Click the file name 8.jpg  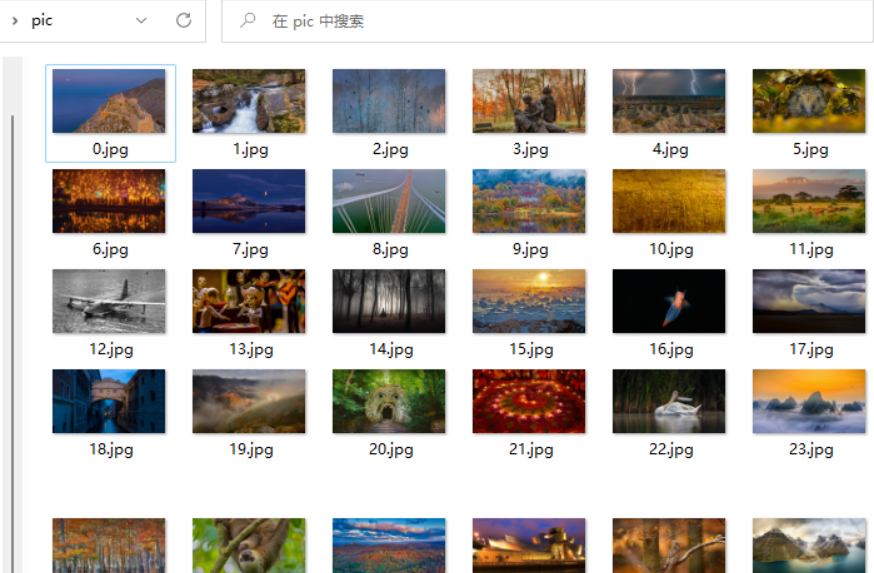(x=390, y=249)
